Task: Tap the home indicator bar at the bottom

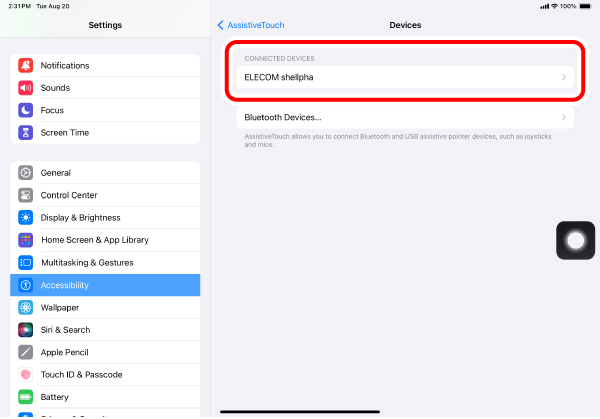Action: pyautogui.click(x=300, y=412)
